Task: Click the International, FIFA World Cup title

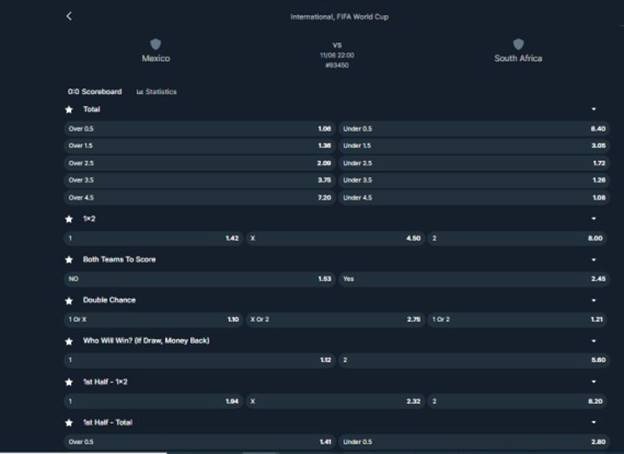Action: tap(339, 17)
